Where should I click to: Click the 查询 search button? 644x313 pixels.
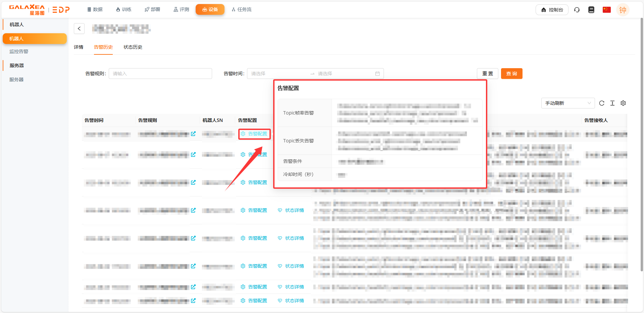click(x=511, y=74)
